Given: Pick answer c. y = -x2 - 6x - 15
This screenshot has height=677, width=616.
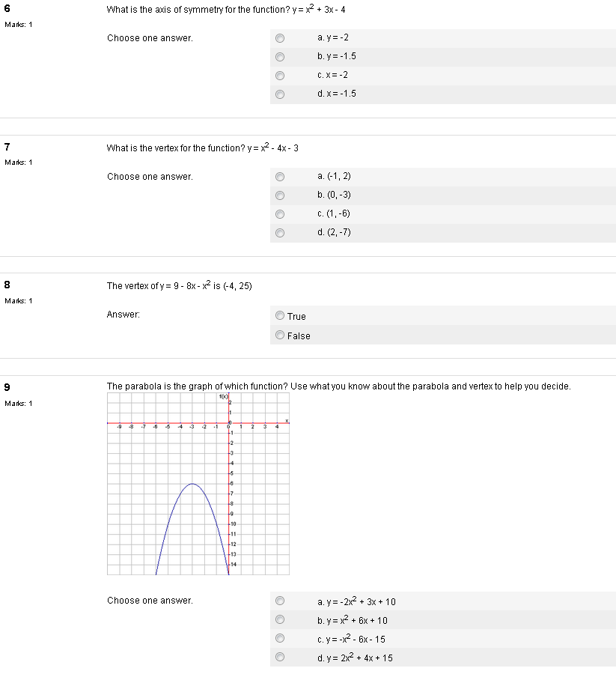Looking at the screenshot, I should pos(280,638).
